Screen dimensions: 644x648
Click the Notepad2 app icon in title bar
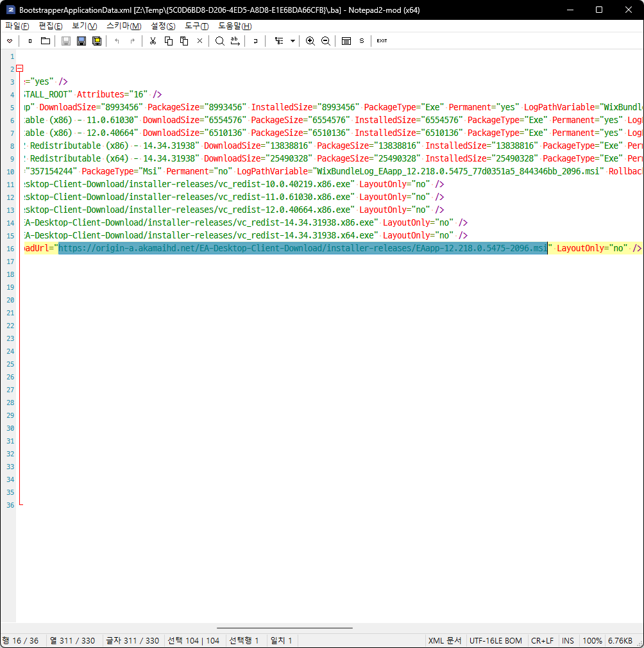point(10,10)
